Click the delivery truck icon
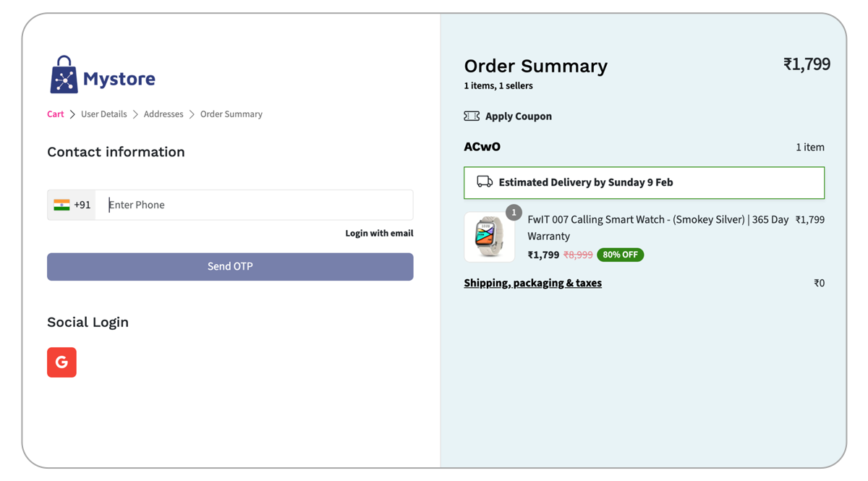The width and height of the screenshot is (868, 481). (485, 182)
